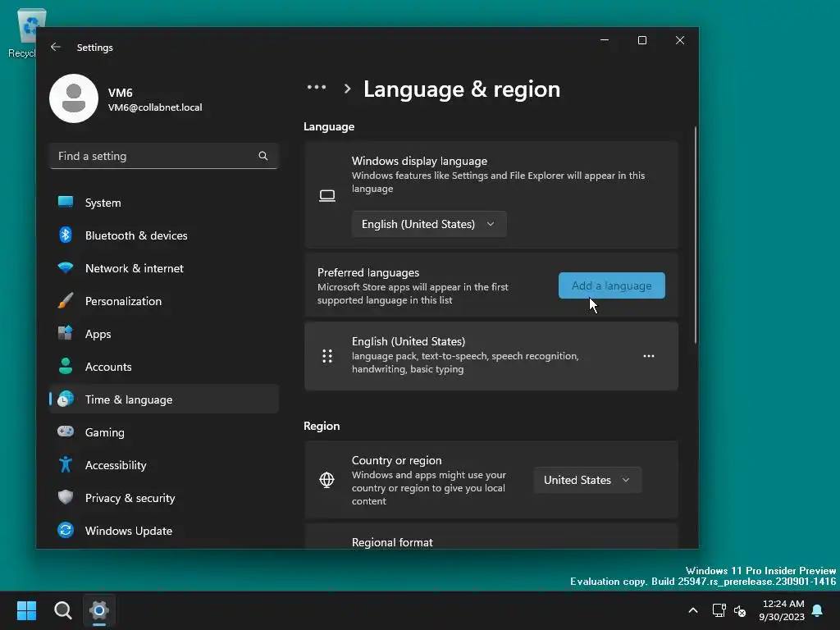Open Network & internet settings
Screen dimensions: 840x630
(x=164, y=268)
